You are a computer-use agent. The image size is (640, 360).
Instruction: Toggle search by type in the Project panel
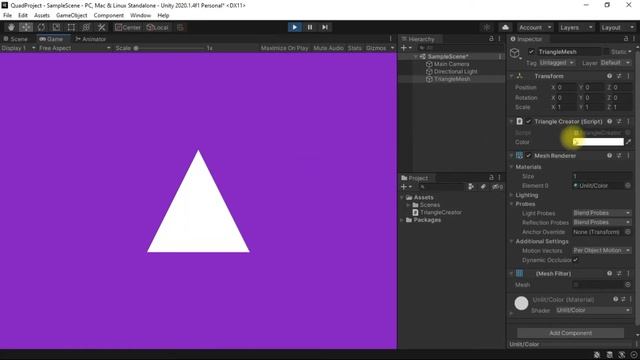(471, 187)
